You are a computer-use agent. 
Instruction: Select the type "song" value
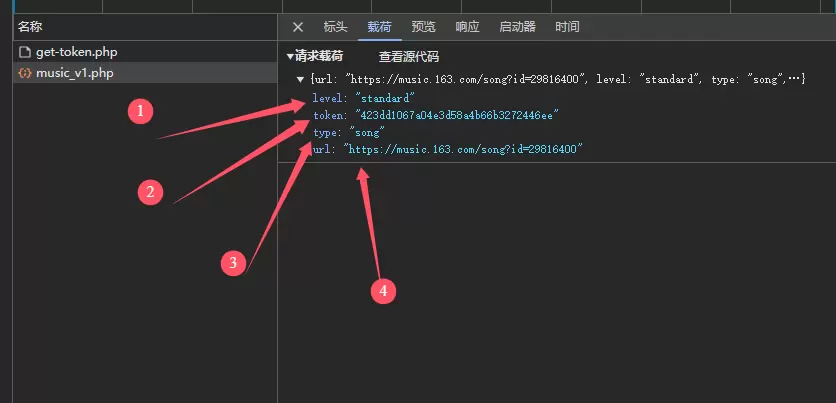pyautogui.click(x=367, y=132)
